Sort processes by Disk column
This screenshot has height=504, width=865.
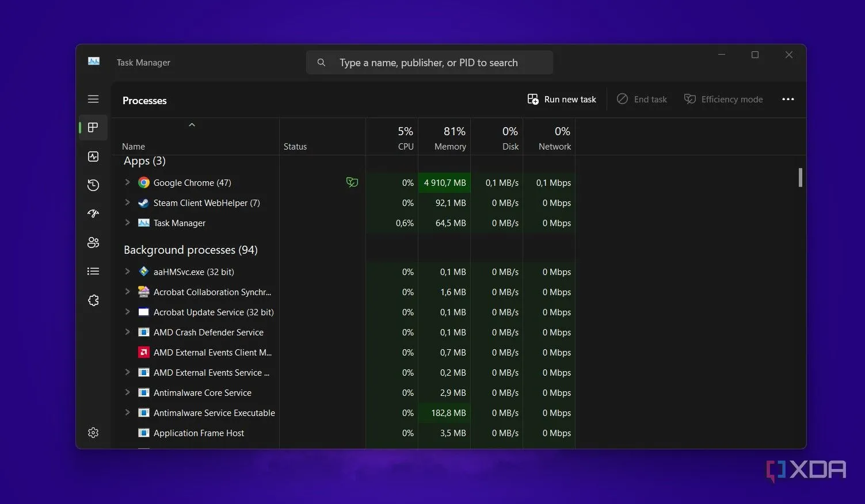[x=497, y=137]
